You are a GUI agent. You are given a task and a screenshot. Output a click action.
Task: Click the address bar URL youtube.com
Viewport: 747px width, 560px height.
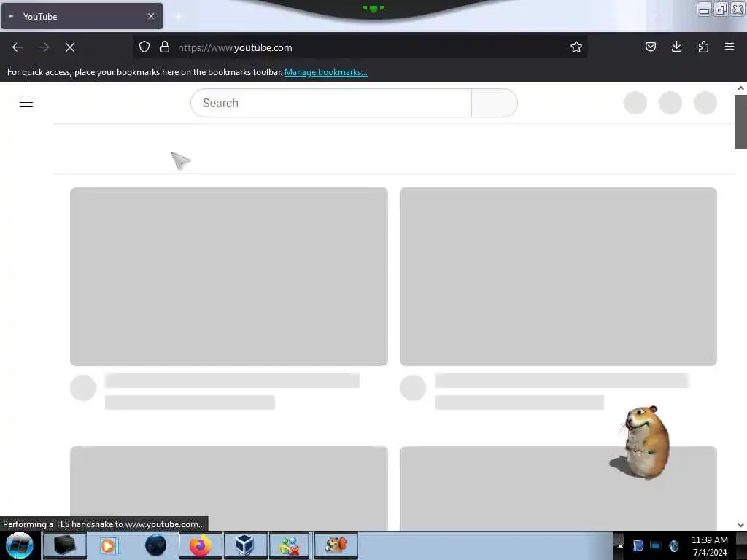point(235,47)
